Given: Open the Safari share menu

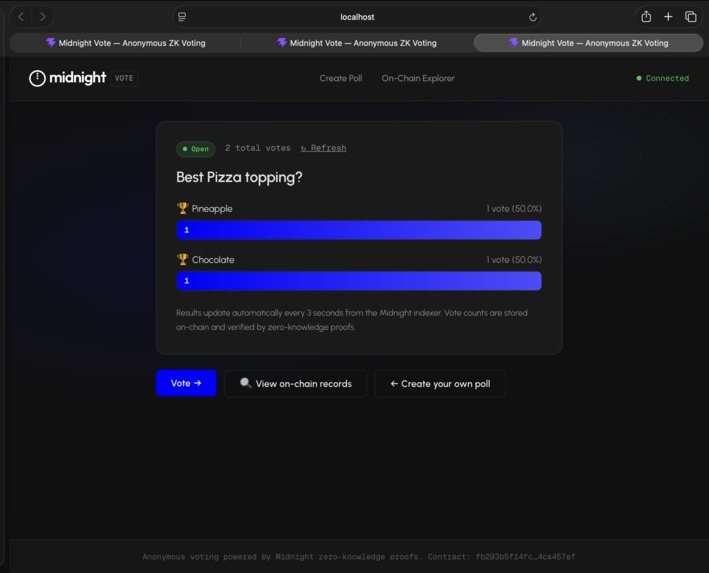Looking at the screenshot, I should click(x=646, y=17).
